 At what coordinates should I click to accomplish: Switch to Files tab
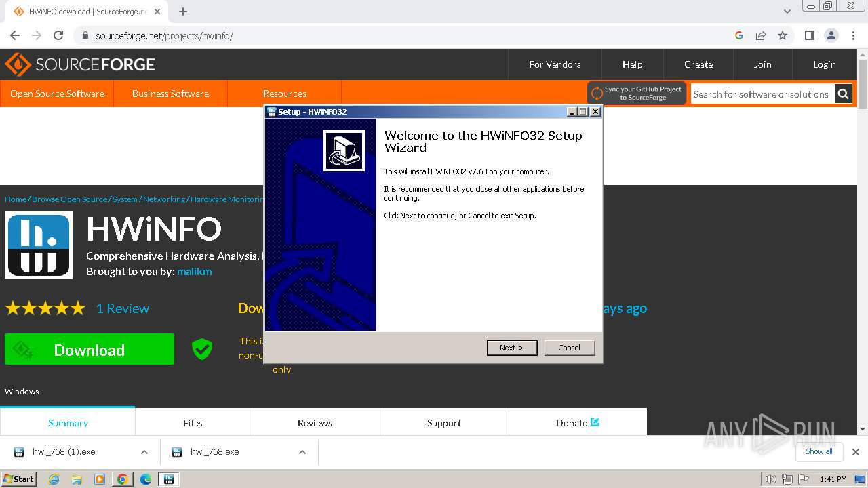tap(193, 422)
